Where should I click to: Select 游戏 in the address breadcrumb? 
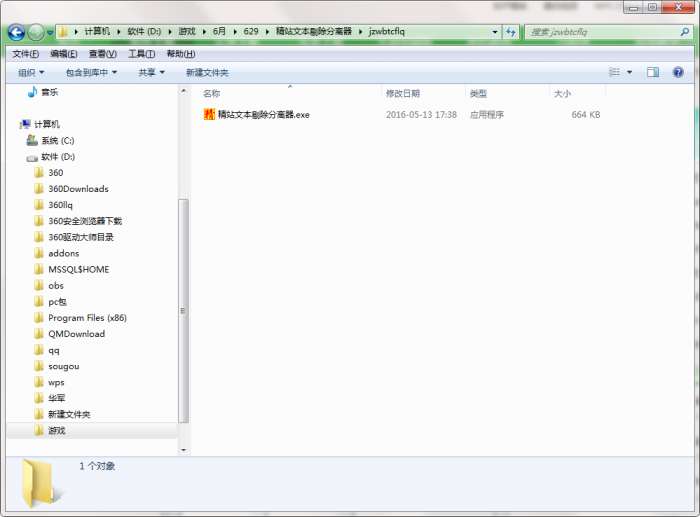click(x=187, y=31)
